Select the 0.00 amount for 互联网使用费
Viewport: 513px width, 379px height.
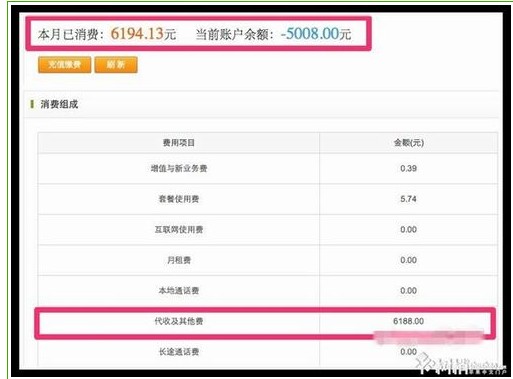tap(409, 230)
